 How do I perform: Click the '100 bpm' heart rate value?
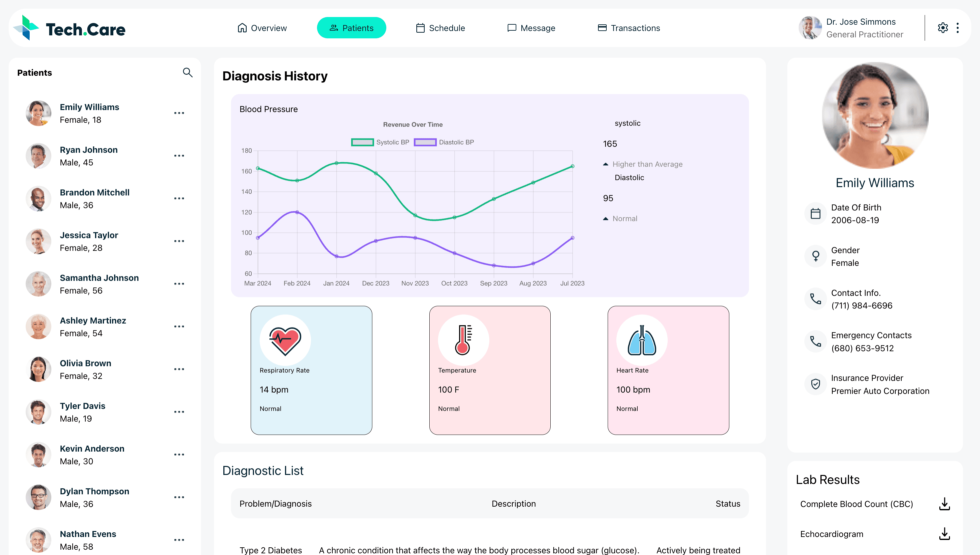pyautogui.click(x=633, y=390)
